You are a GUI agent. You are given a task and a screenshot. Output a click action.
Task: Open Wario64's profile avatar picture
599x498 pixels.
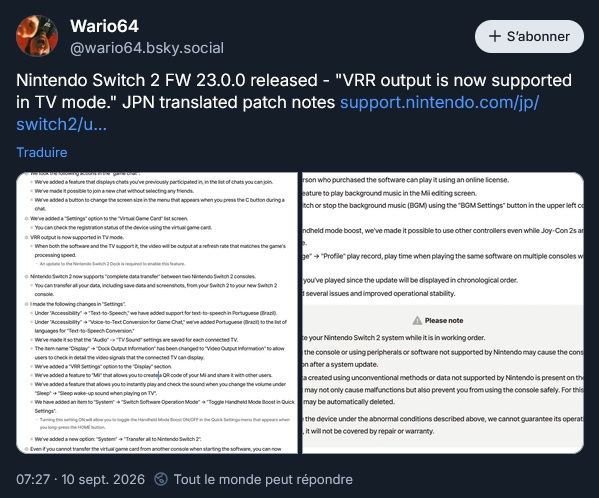[37, 36]
